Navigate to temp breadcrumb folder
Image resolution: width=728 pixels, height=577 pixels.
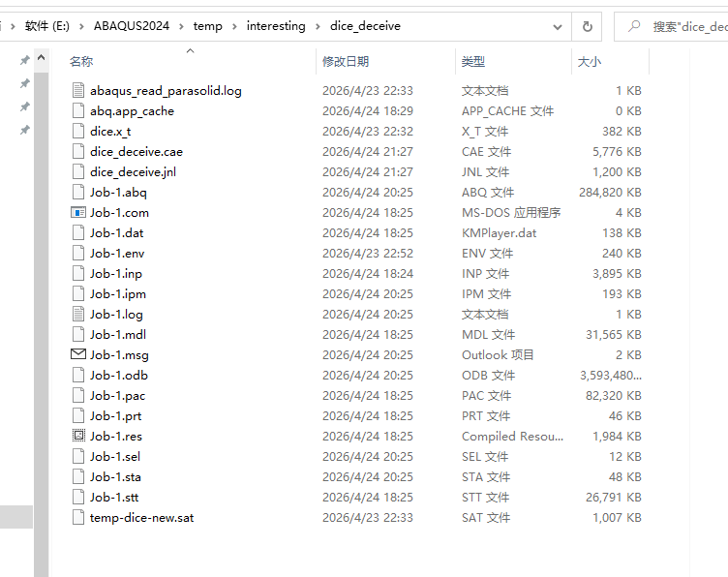[207, 26]
